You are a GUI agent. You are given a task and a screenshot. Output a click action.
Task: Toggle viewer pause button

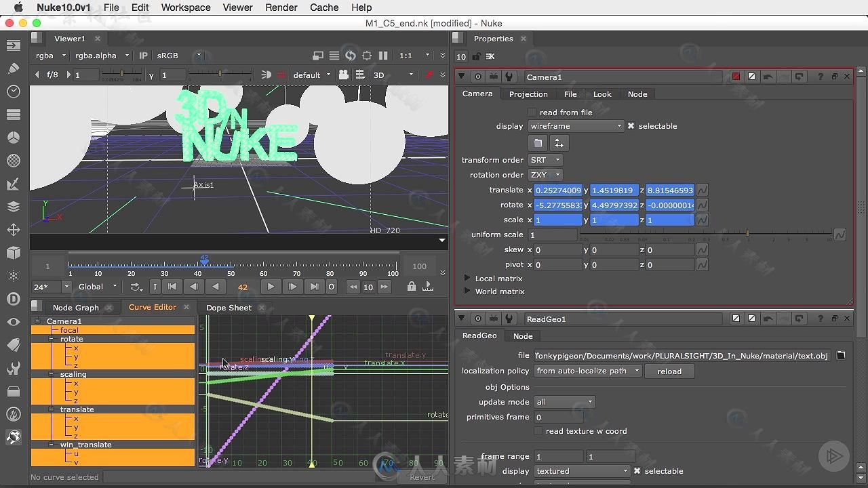[x=383, y=56]
